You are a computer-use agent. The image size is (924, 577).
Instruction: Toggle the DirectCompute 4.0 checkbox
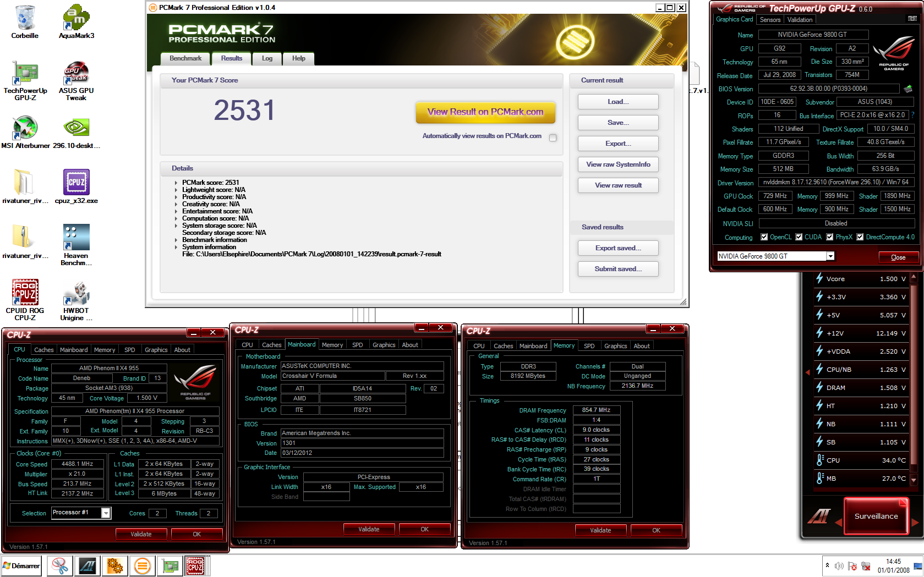pos(860,237)
